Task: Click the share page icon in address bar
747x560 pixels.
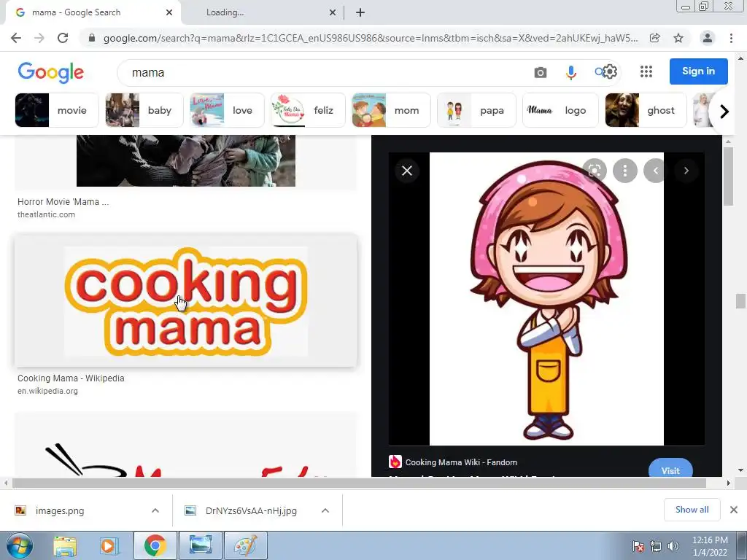Action: [655, 38]
